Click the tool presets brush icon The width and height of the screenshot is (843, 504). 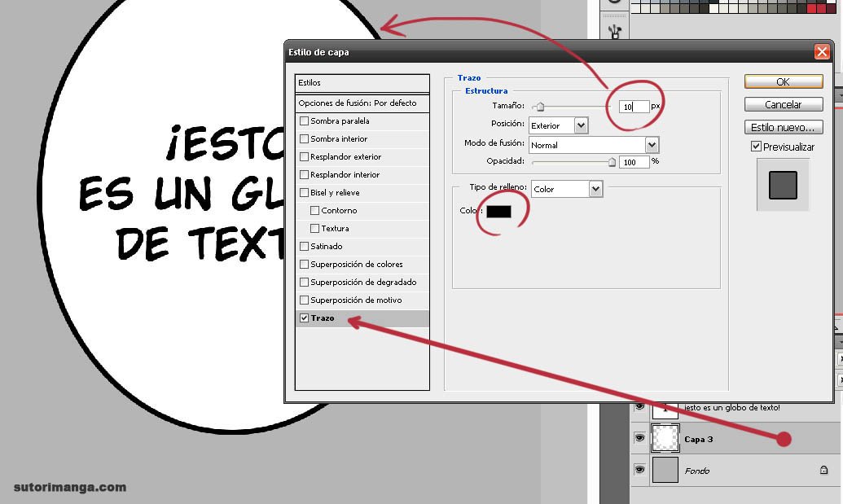point(614,31)
